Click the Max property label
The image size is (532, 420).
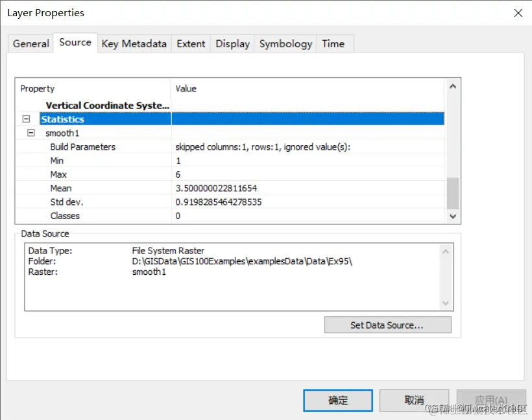(x=58, y=174)
